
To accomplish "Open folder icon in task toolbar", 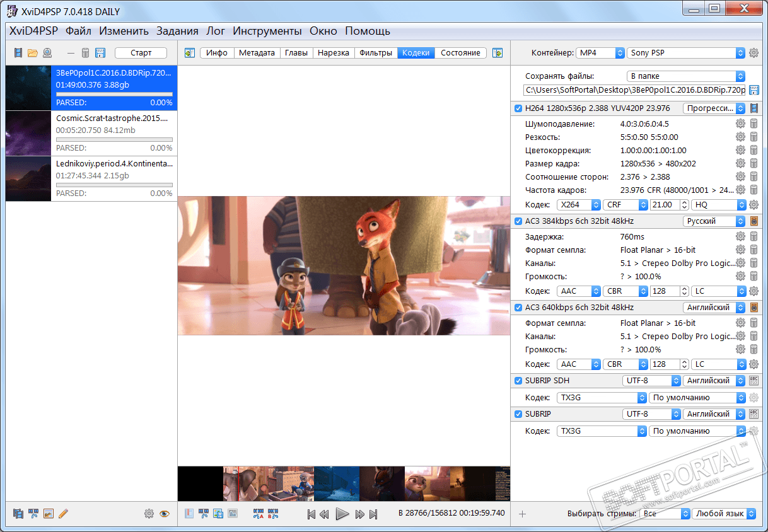I will pos(32,53).
